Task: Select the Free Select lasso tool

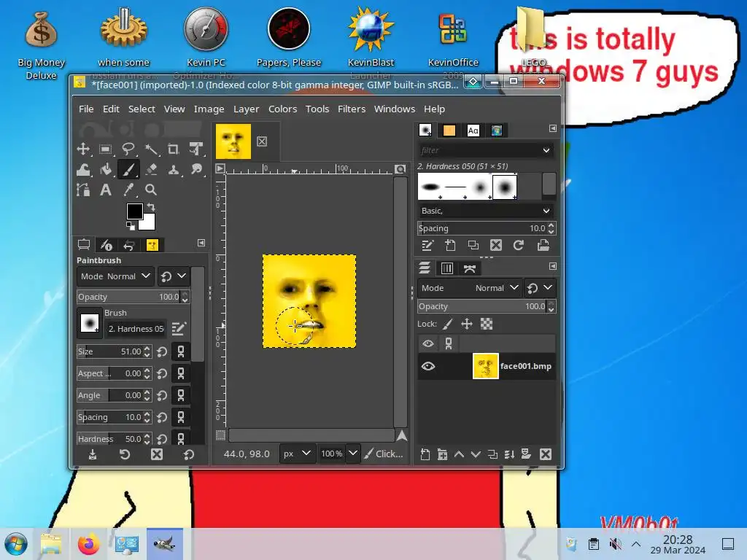Action: tap(128, 149)
